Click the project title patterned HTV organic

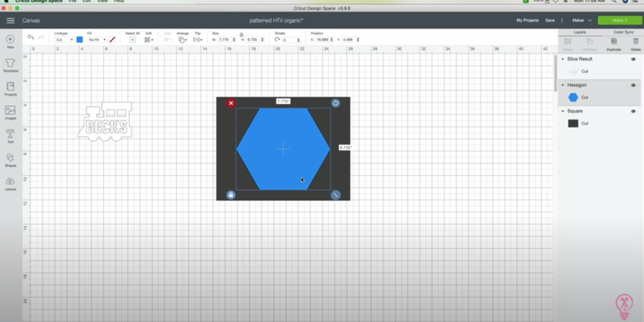click(x=276, y=20)
